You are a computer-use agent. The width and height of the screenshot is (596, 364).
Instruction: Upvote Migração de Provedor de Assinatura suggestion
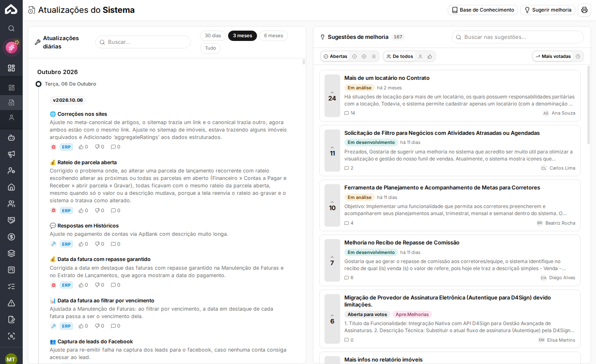pos(332,319)
